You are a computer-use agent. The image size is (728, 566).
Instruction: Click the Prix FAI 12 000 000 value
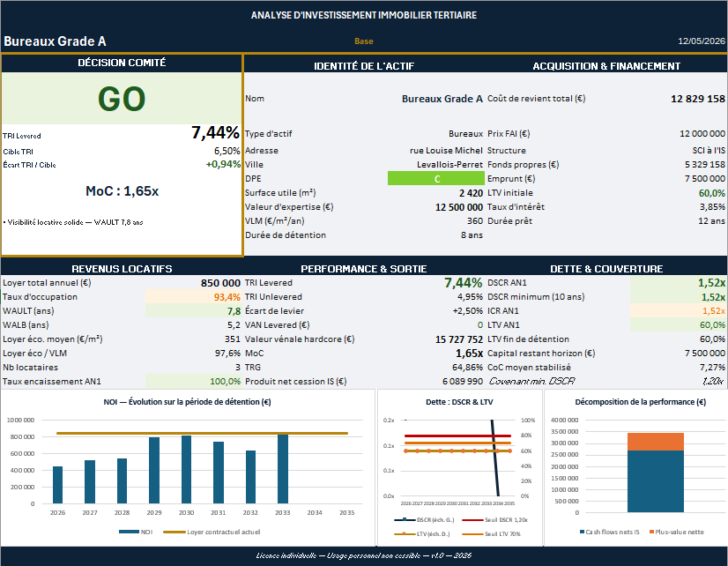(702, 134)
